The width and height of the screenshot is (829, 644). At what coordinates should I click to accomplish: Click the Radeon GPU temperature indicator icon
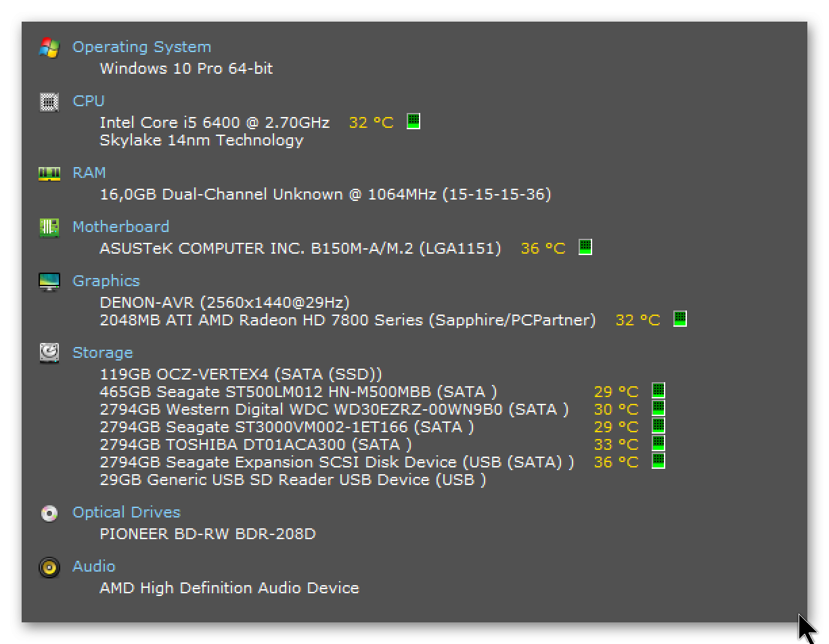(680, 319)
